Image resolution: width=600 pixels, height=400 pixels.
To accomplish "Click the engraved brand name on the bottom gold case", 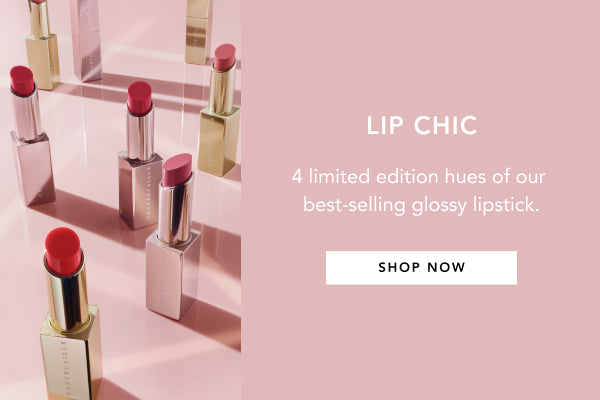I will (x=63, y=368).
